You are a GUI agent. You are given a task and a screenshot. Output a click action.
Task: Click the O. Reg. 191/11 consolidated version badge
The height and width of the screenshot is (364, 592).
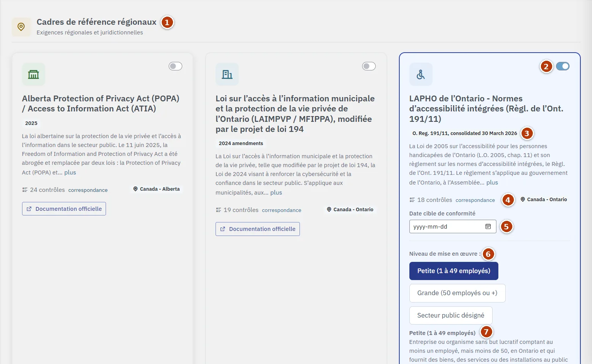coord(465,133)
